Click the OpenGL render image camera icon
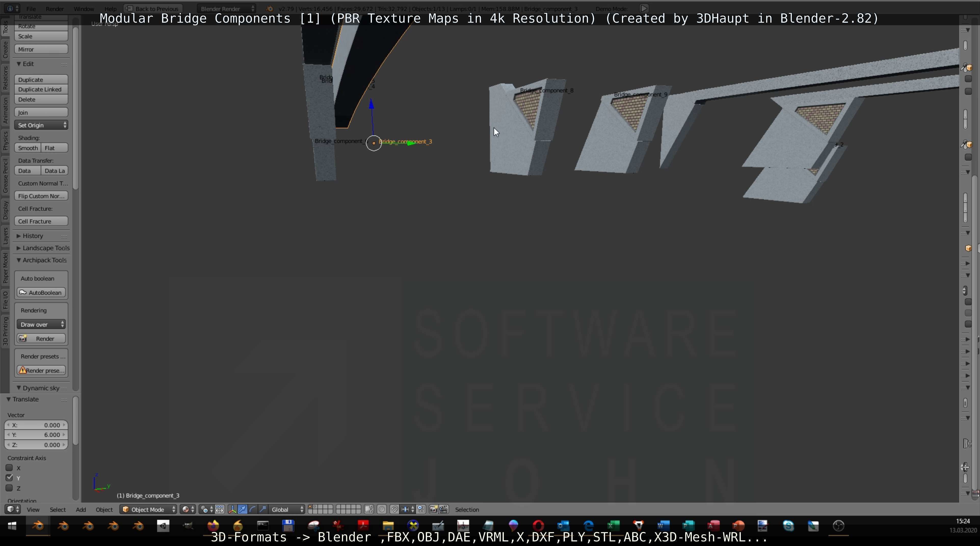Image resolution: width=980 pixels, height=546 pixels. [433, 510]
